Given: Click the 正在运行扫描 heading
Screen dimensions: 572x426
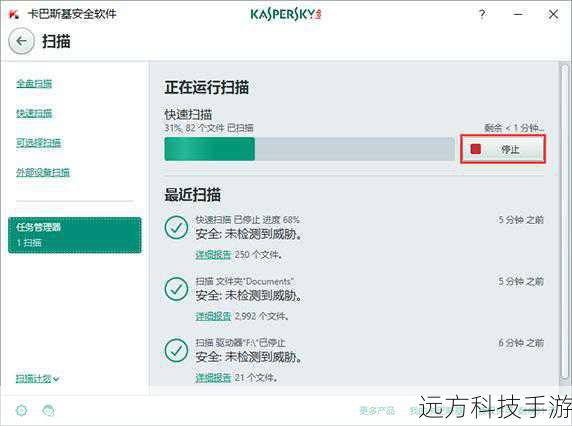Looking at the screenshot, I should point(206,88).
